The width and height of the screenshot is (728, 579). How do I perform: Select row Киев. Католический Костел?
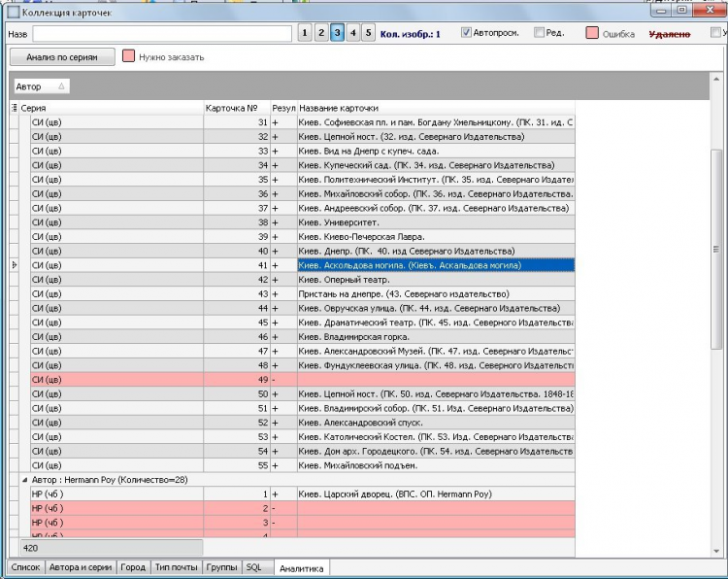click(x=303, y=437)
